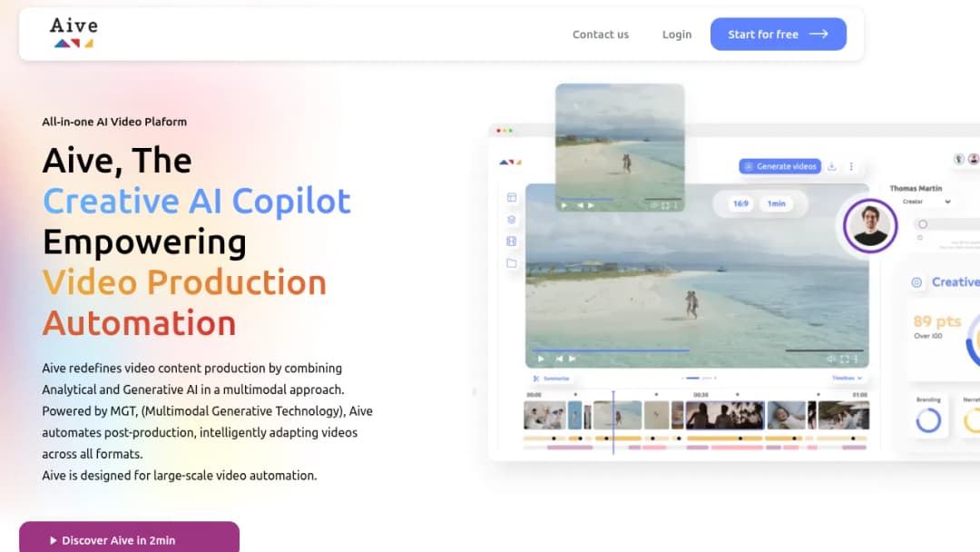Select the 1min duration pill

pos(776,203)
